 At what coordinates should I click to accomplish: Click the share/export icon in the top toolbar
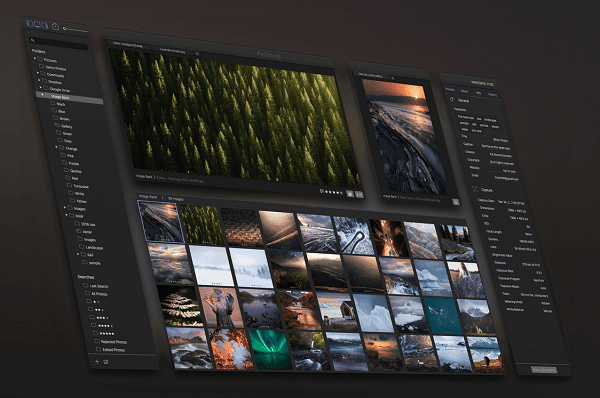[x=55, y=26]
